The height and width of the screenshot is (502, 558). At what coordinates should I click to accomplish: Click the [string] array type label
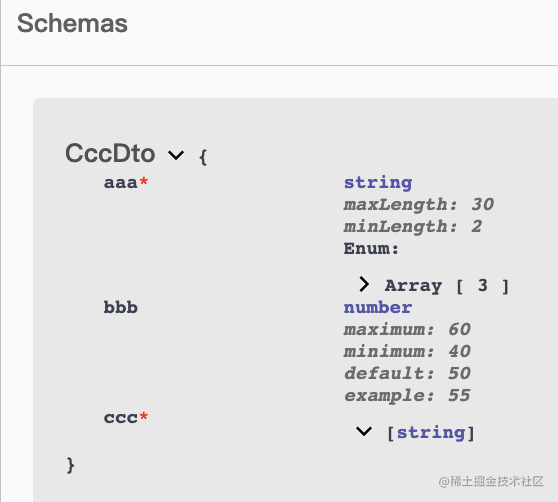tap(431, 433)
